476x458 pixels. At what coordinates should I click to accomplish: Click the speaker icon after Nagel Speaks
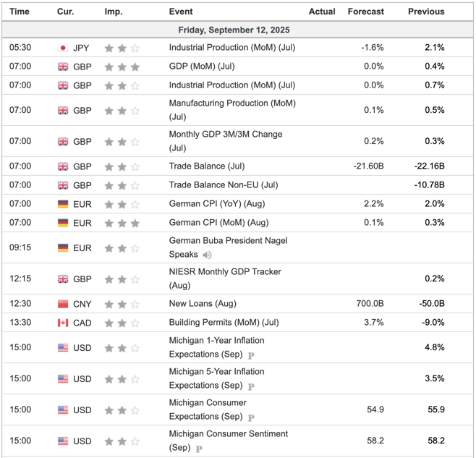pyautogui.click(x=207, y=255)
